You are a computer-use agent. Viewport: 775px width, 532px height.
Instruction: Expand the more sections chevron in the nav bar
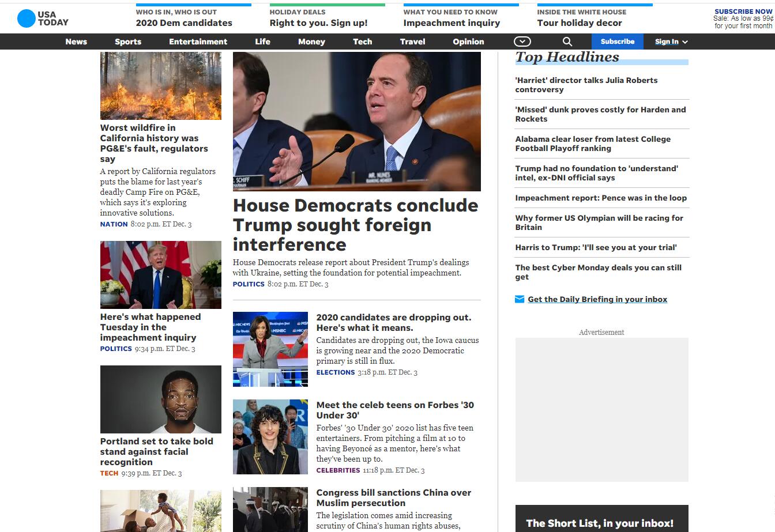coord(522,41)
